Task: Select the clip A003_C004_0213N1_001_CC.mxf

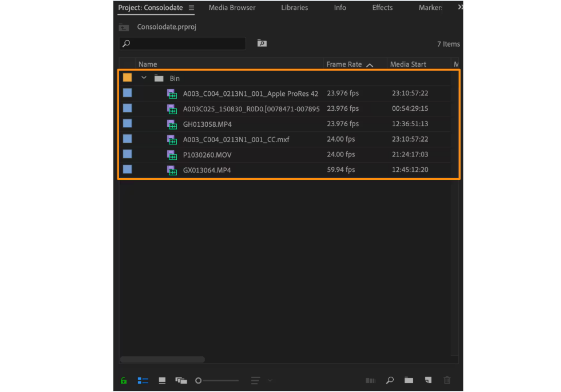Action: point(236,139)
